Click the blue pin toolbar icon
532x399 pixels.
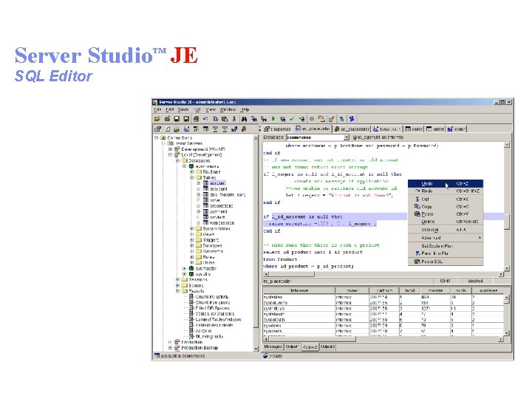352,119
